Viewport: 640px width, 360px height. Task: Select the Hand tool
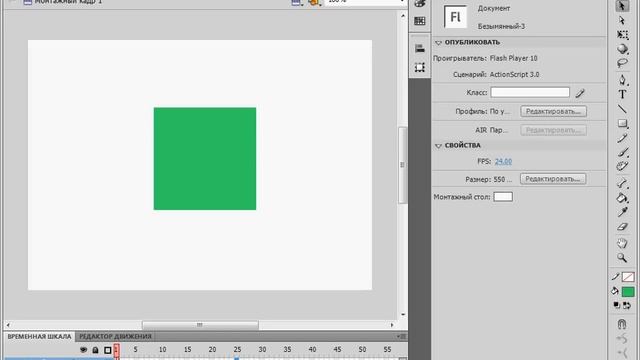click(x=622, y=244)
